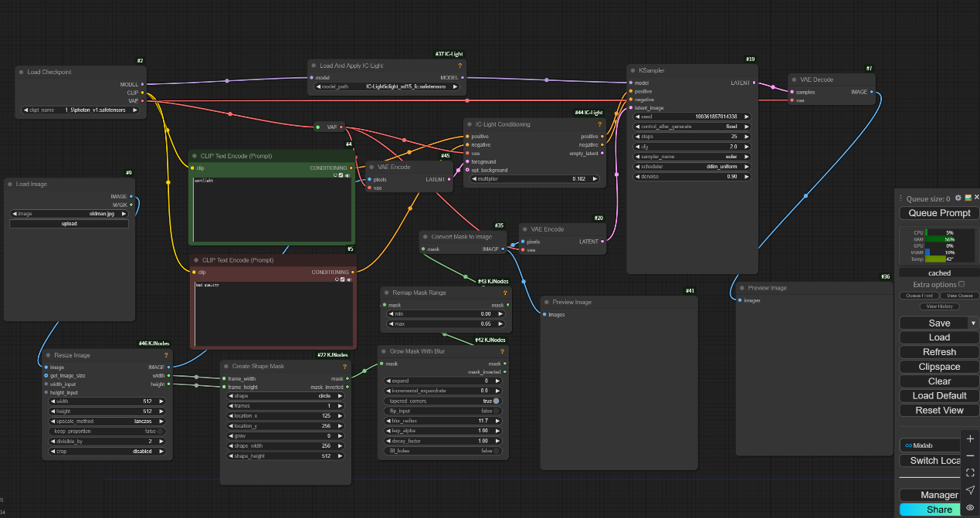The width and height of the screenshot is (980, 518).
Task: Click the View Queue button
Action: click(x=959, y=296)
